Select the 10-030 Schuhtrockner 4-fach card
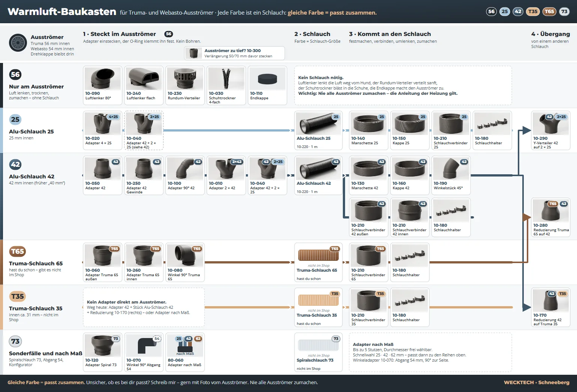 [226, 85]
